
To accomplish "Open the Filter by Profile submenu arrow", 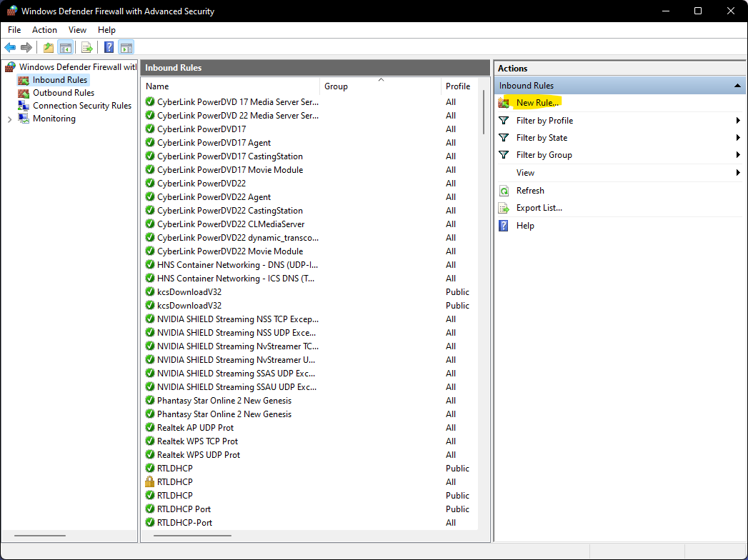I will [x=738, y=121].
